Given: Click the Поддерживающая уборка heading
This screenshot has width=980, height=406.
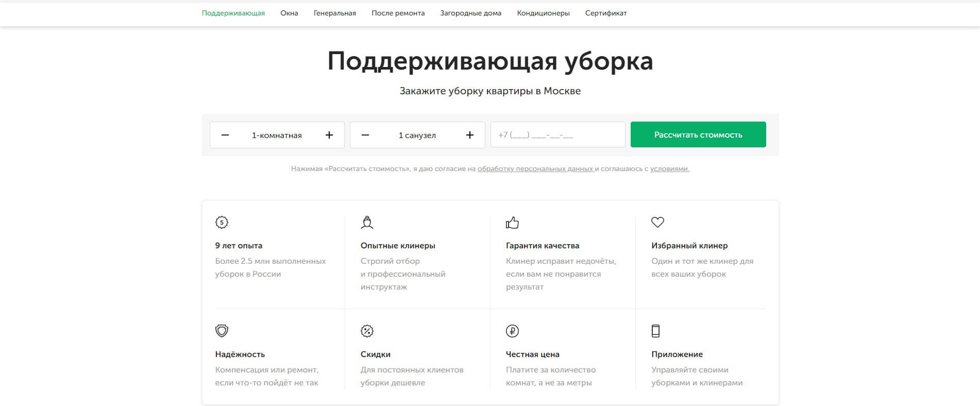Looking at the screenshot, I should pos(490,61).
